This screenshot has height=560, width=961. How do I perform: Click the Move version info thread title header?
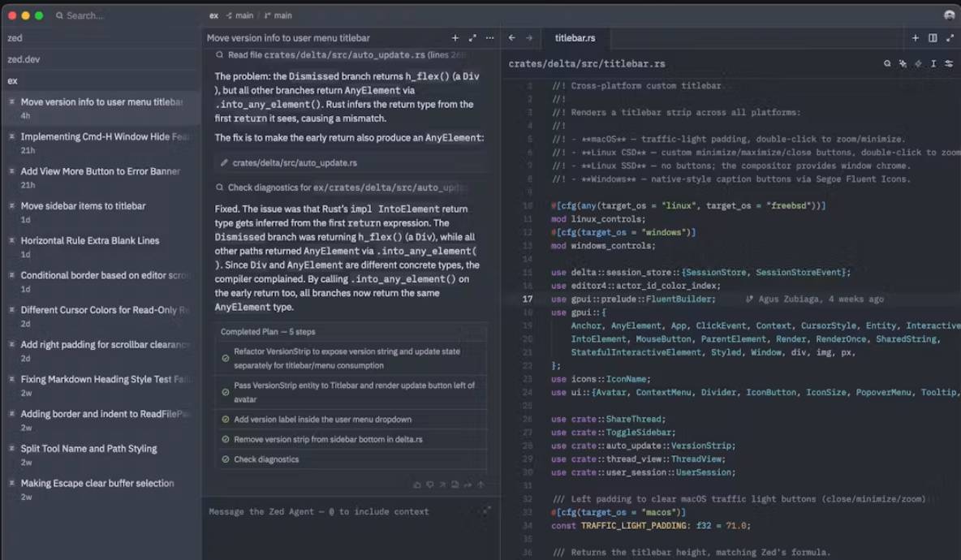(288, 38)
